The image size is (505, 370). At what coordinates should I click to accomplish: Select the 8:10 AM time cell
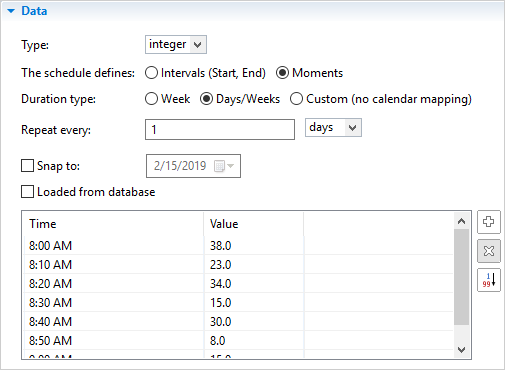click(114, 265)
